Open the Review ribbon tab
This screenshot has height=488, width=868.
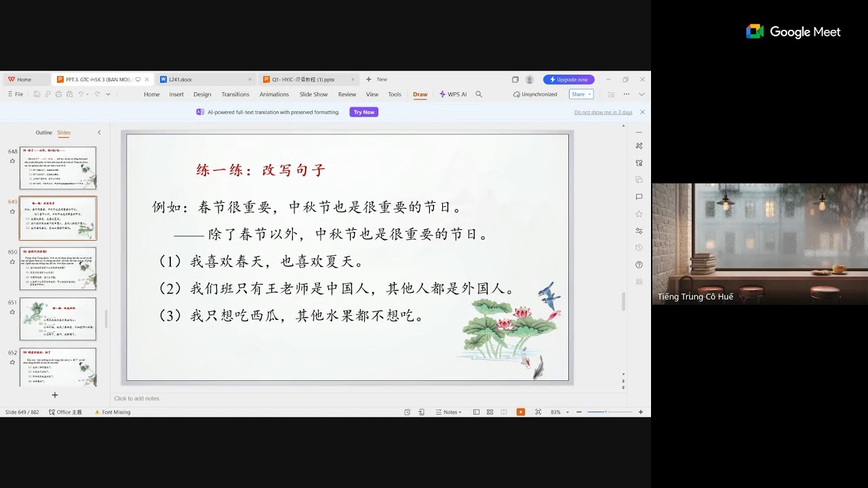click(x=347, y=94)
